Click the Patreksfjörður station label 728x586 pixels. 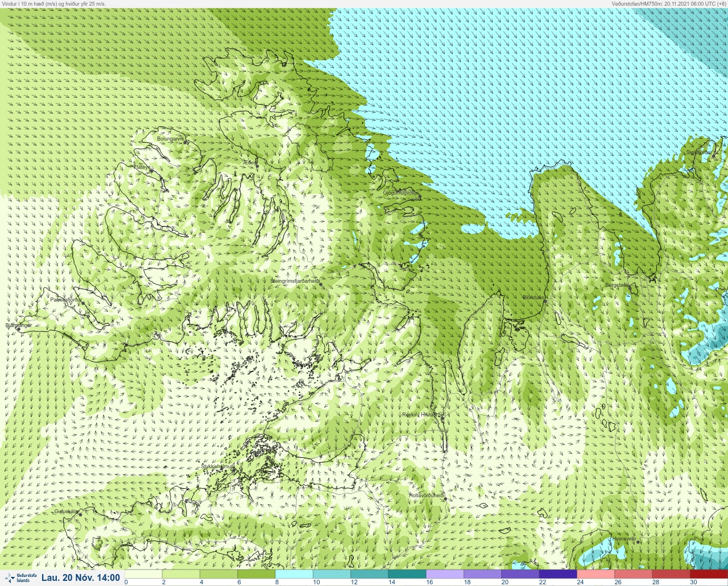click(66, 299)
